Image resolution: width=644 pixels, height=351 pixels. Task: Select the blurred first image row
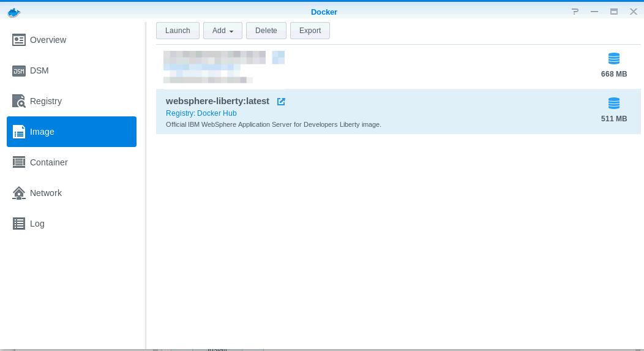(398, 67)
